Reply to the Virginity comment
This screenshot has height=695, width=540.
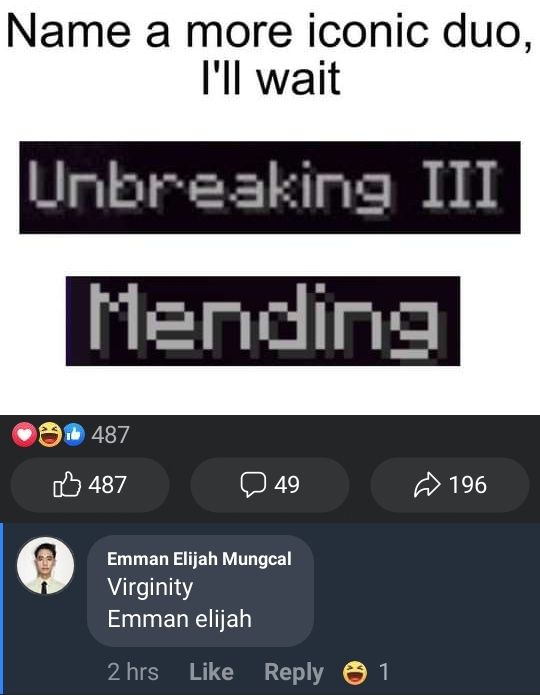(x=293, y=672)
